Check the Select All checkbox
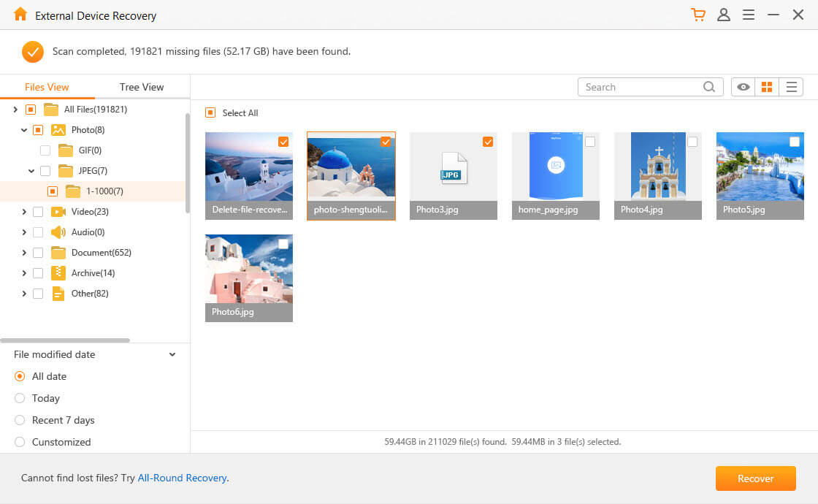This screenshot has height=504, width=818. coord(211,112)
